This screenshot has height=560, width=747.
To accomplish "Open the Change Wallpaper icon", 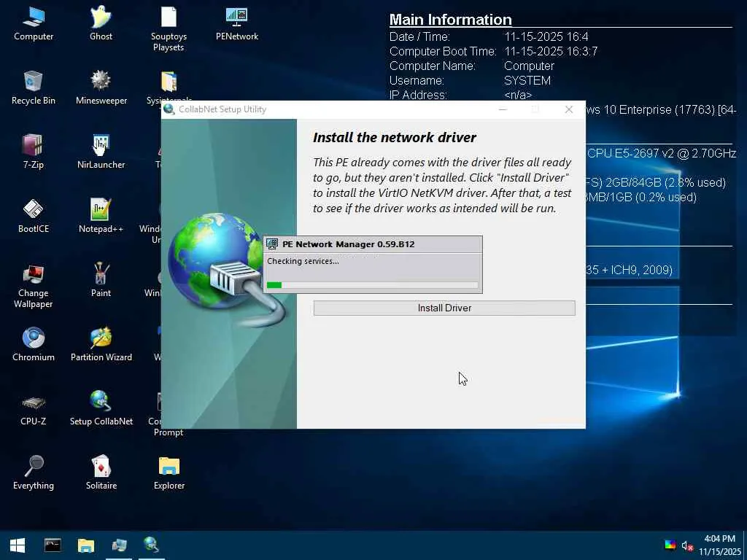I will coord(34,286).
